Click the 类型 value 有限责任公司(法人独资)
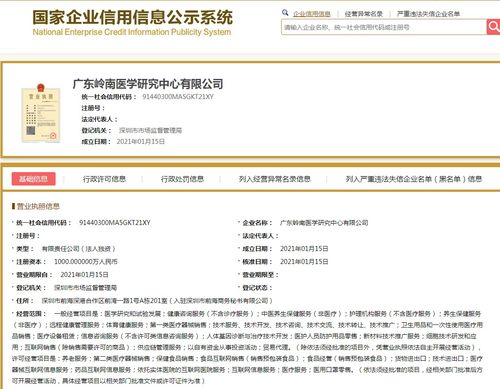This screenshot has height=389, width=500. 79,249
